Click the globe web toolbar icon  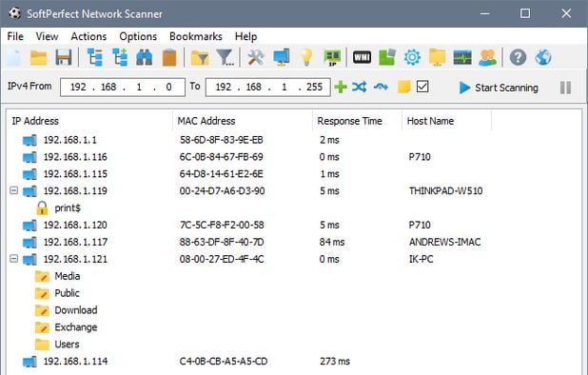point(543,57)
